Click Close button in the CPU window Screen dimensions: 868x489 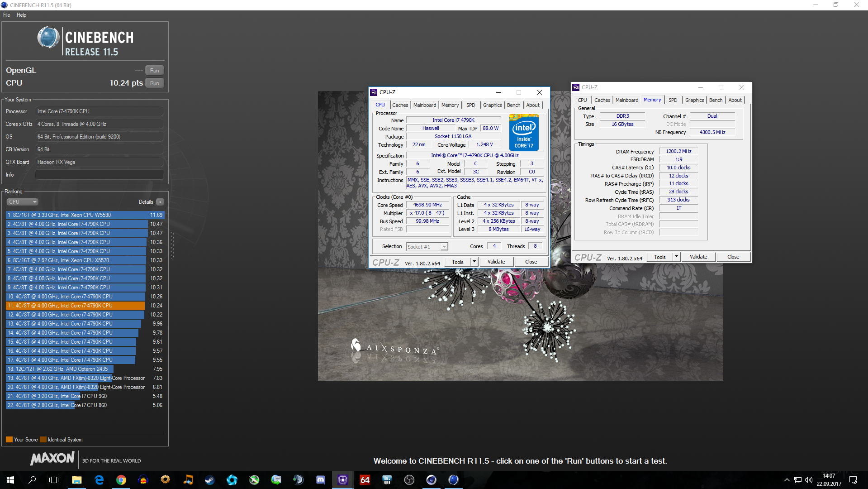pos(531,262)
